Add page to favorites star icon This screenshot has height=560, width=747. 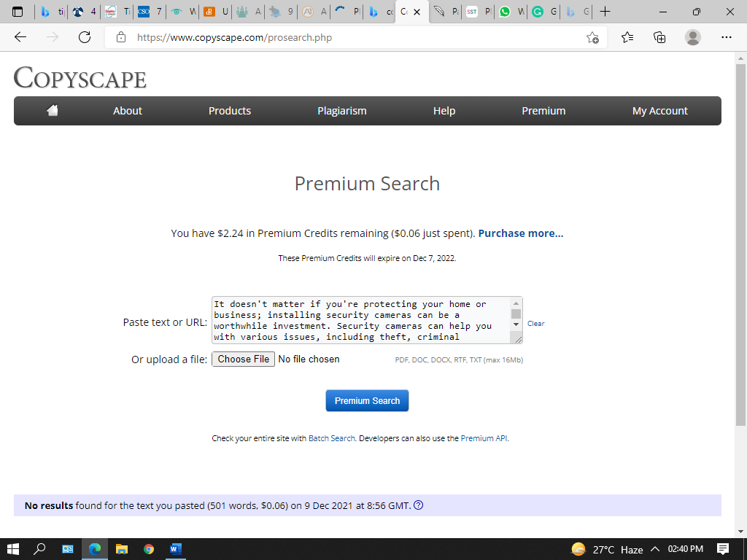[592, 38]
